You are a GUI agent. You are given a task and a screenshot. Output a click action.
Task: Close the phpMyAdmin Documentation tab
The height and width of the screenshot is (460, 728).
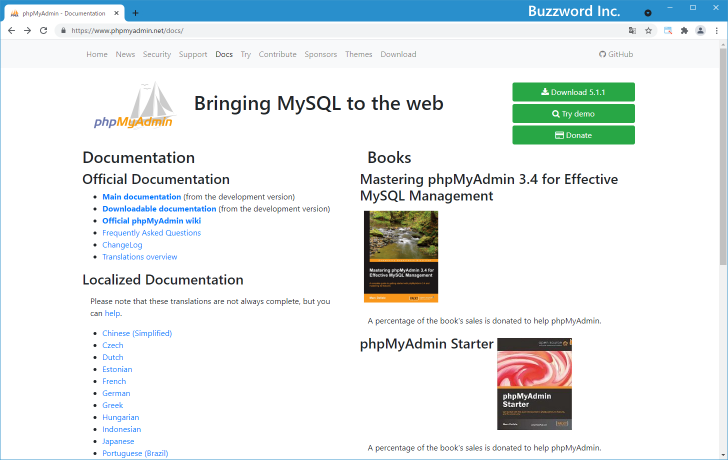[118, 12]
